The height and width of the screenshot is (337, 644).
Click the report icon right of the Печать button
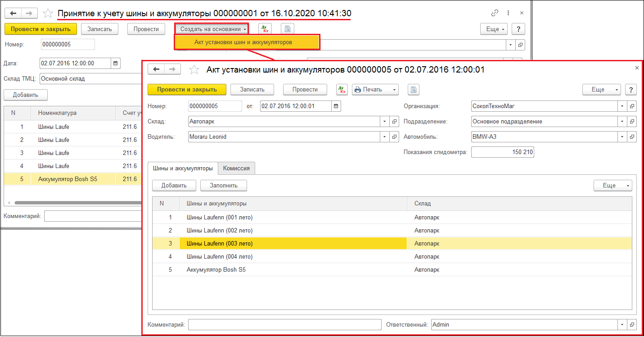tap(413, 90)
